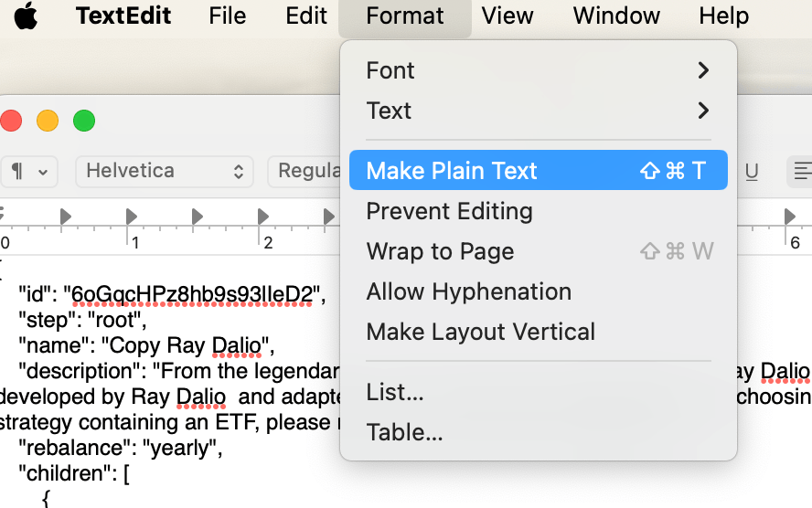Open the Regular typeface dropdown
This screenshot has height=508, width=812.
click(x=304, y=171)
